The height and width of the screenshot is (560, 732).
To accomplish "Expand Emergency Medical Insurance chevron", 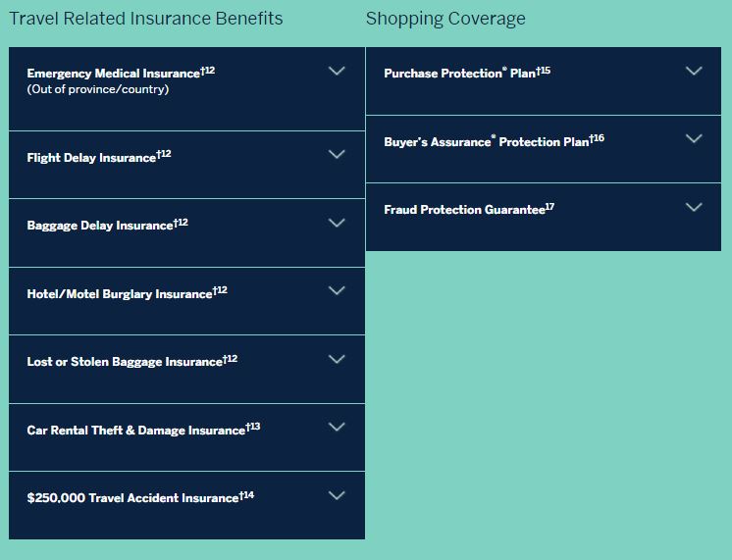I will pyautogui.click(x=337, y=72).
